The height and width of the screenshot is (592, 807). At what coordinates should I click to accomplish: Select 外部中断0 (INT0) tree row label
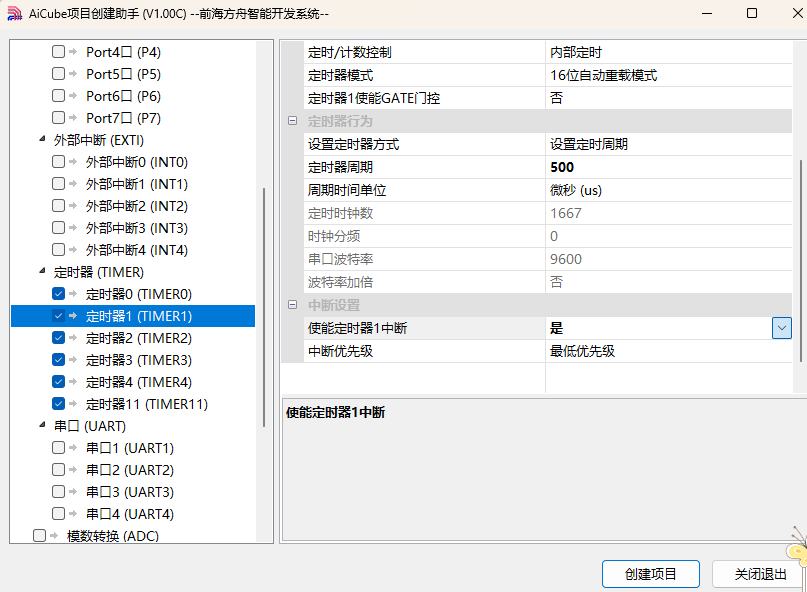(136, 162)
